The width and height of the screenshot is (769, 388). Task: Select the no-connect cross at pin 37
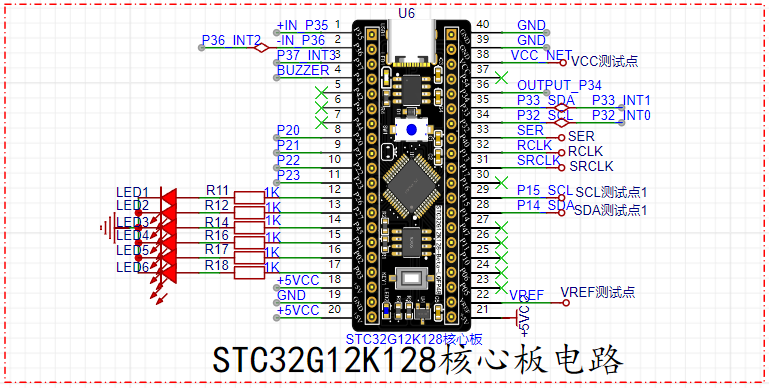pos(501,78)
